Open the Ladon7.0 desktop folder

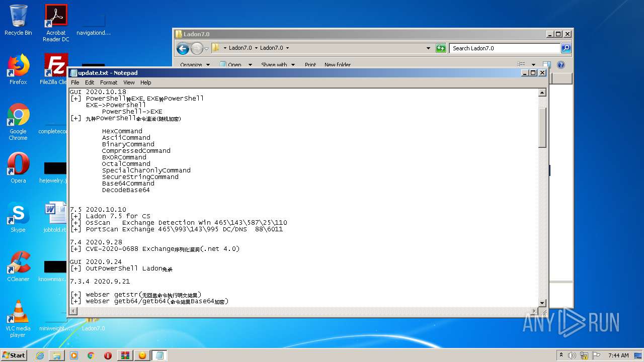93,324
